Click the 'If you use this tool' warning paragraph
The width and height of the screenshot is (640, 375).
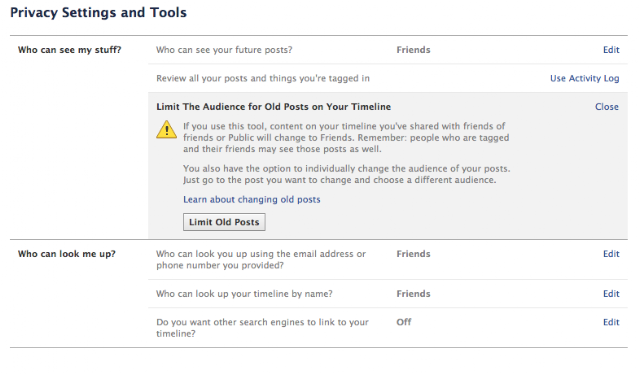point(346,138)
